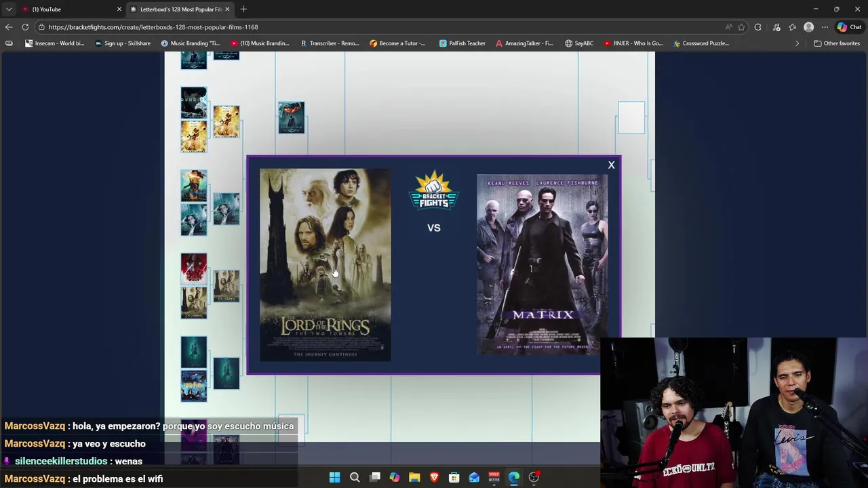Switch to Microsoft Edge on the taskbar
The width and height of the screenshot is (868, 488).
(x=514, y=477)
